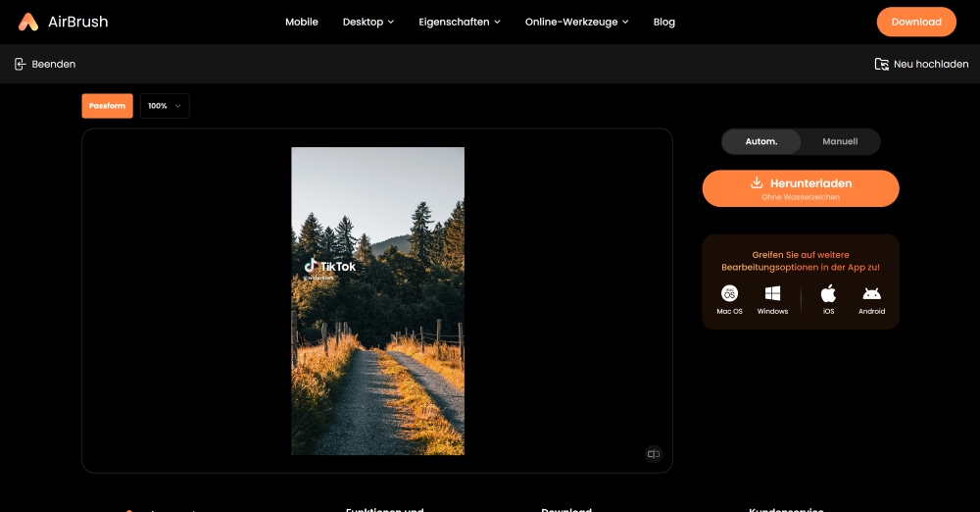This screenshot has height=512, width=980.
Task: Click the Neu hochladen text
Action: click(x=931, y=64)
